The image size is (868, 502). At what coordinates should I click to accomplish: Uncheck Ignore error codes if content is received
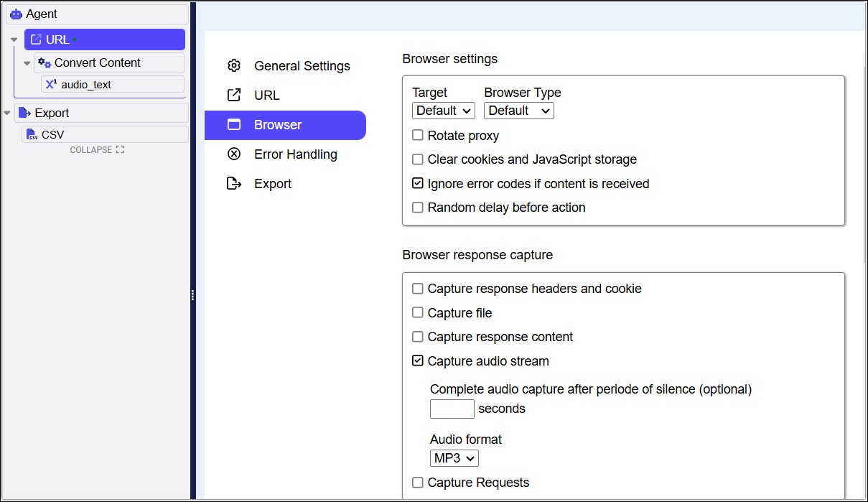pos(418,183)
